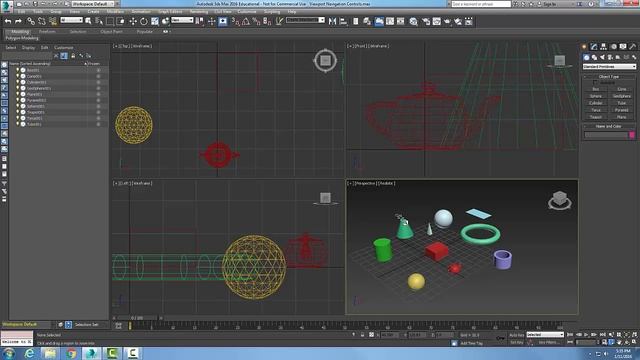The image size is (640, 360).
Task: Select Torus001 in the scene explorer list
Action: pos(34,118)
